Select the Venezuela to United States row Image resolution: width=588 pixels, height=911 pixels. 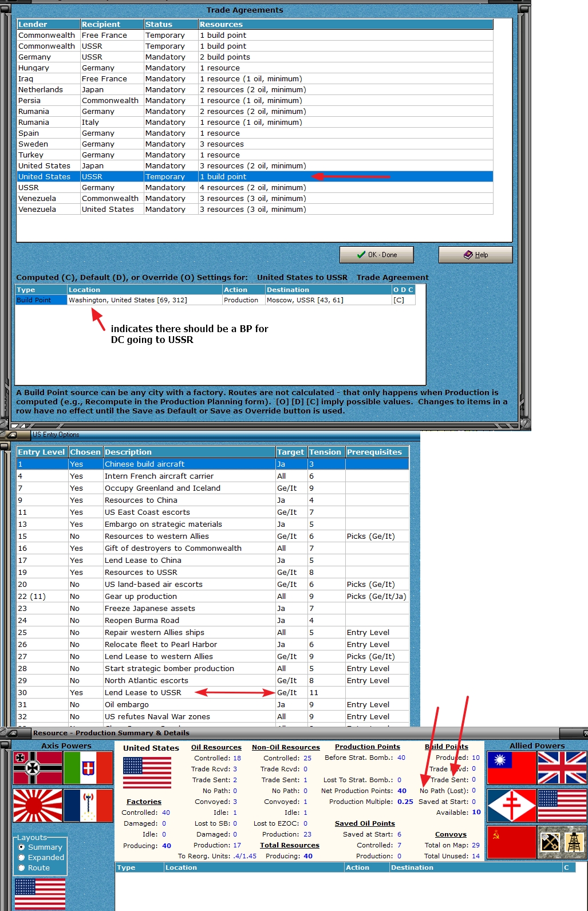(x=255, y=209)
